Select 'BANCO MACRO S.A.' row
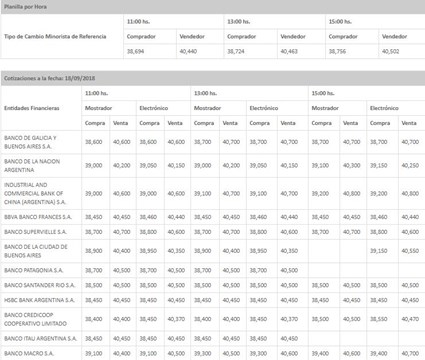425x360 pixels. pyautogui.click(x=212, y=353)
